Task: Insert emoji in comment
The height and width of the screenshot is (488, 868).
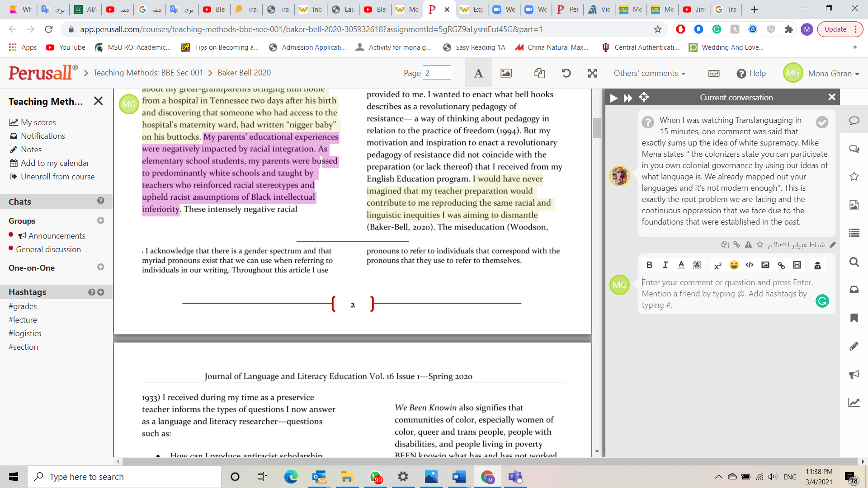Action: pos(734,265)
